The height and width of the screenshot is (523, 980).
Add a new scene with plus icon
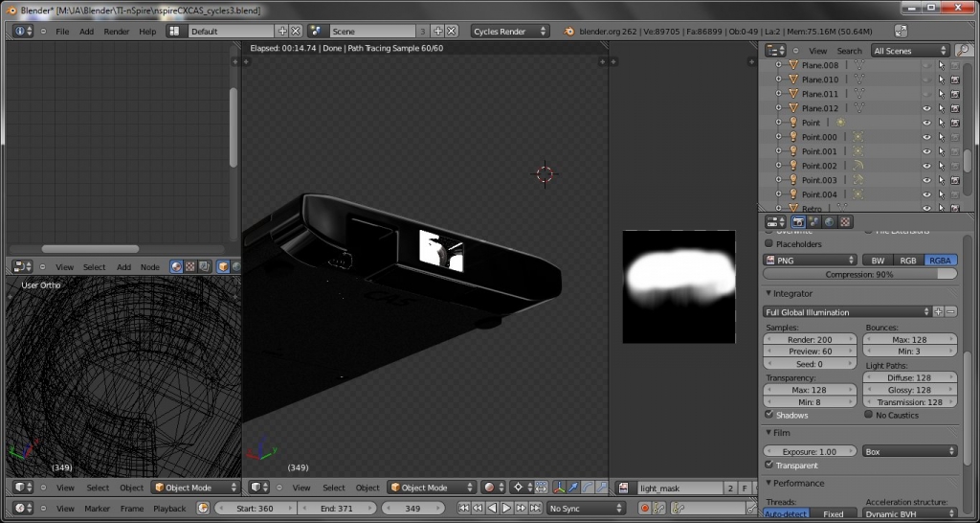coord(438,31)
